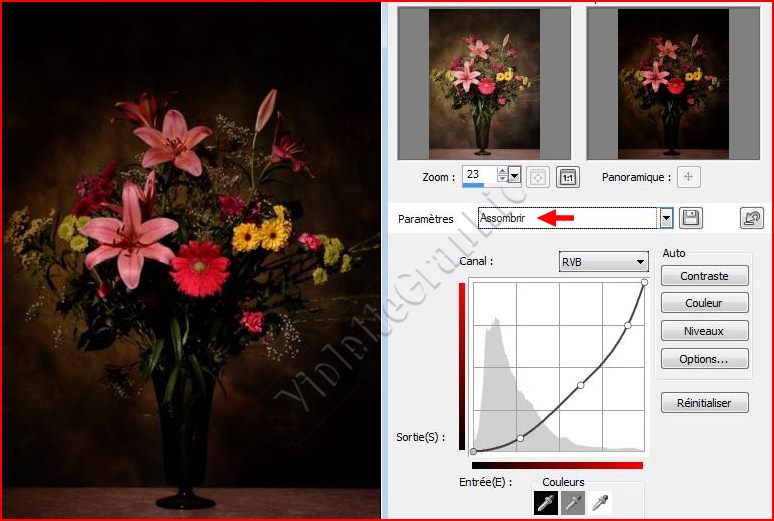
Task: Select the gray point eyedropper
Action: 573,503
